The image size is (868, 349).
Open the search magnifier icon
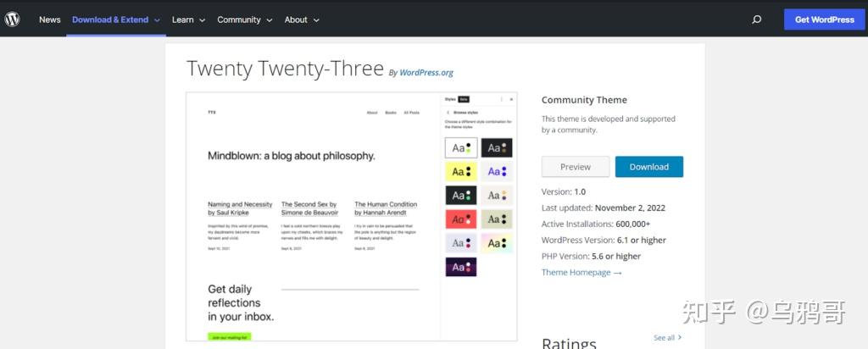pos(756,19)
